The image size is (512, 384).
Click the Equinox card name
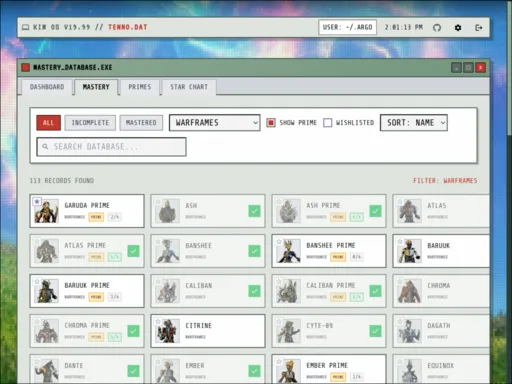(x=440, y=366)
